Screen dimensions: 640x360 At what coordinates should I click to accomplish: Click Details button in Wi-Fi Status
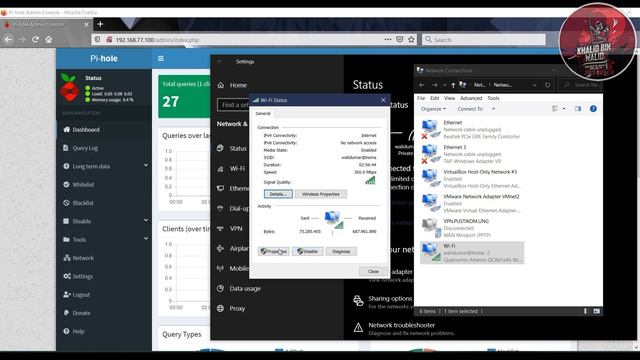[x=278, y=194]
